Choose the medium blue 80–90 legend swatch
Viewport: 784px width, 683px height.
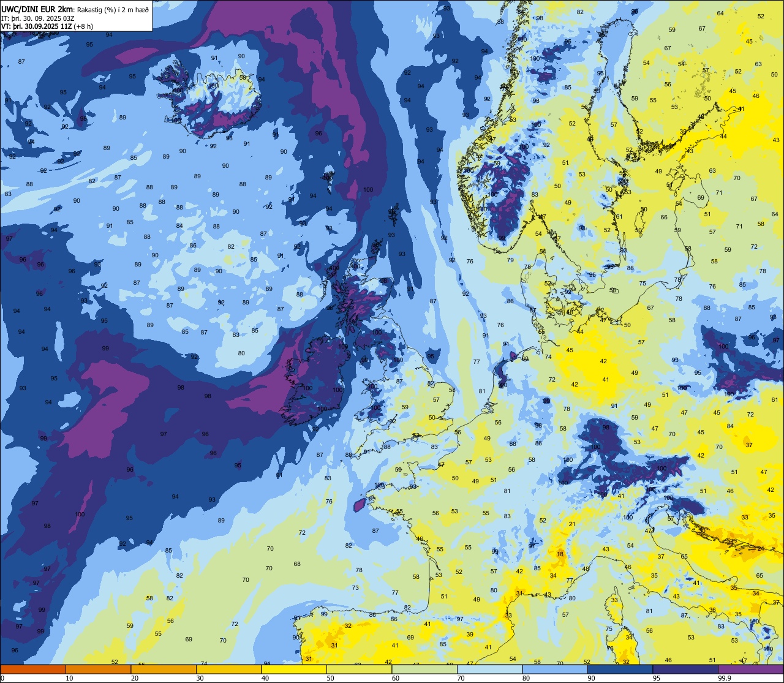(x=555, y=669)
